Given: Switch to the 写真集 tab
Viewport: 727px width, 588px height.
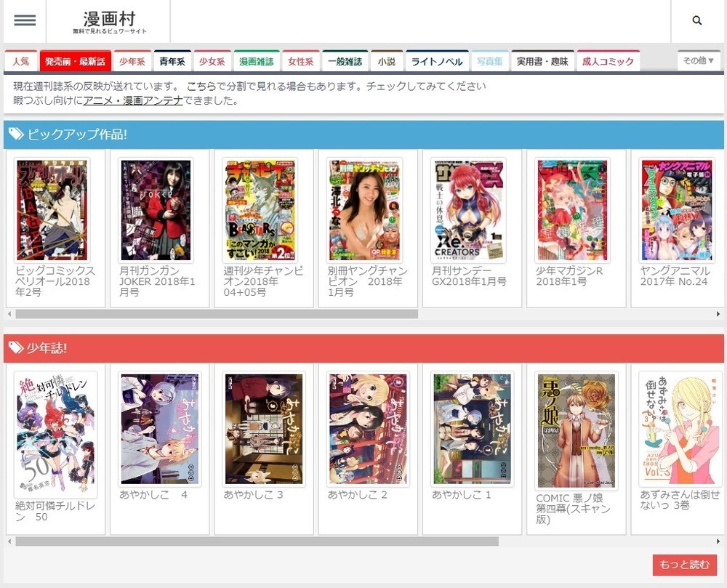Looking at the screenshot, I should point(489,61).
